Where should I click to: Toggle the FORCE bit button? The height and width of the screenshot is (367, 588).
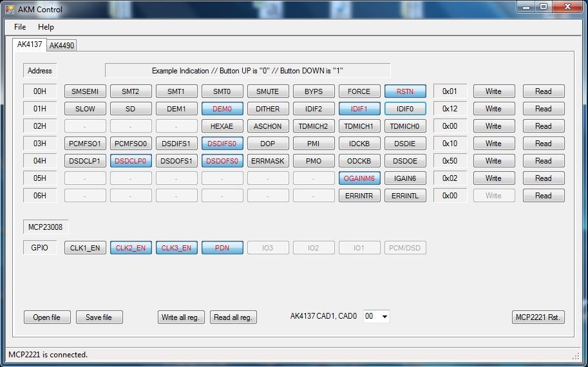(x=359, y=91)
